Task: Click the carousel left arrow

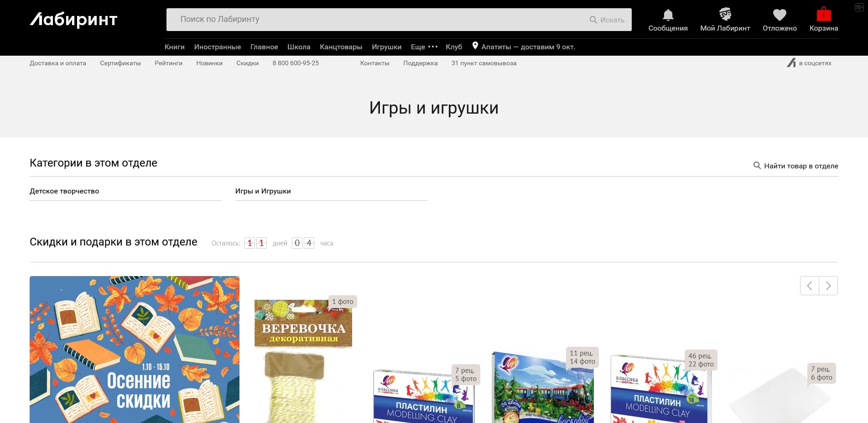Action: click(809, 286)
